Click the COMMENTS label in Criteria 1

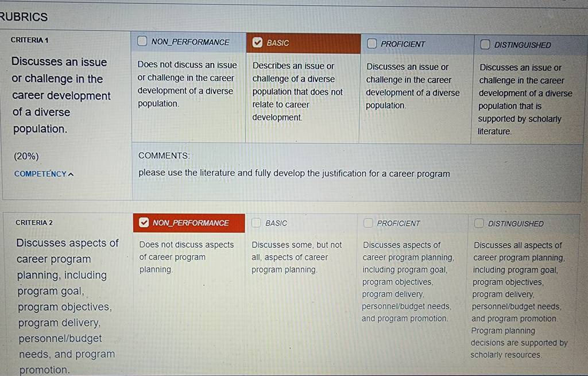[x=164, y=156]
